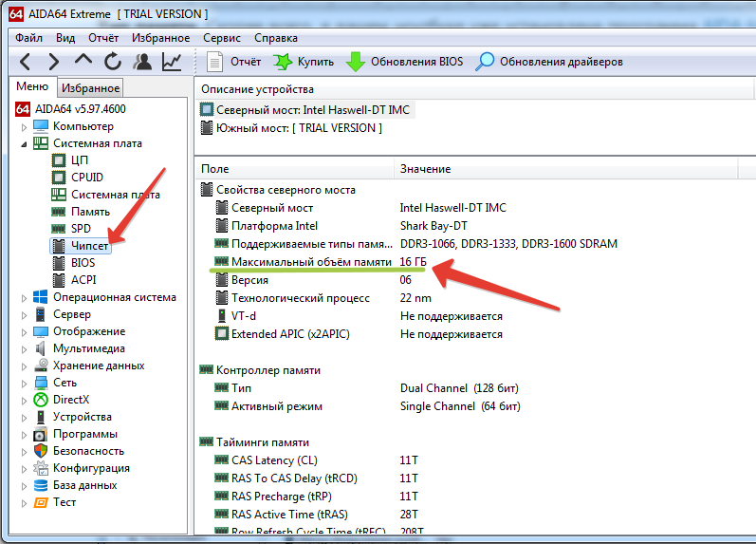Switch to the Меню sidebar tab
Image resolution: width=756 pixels, height=544 pixels.
(32, 86)
